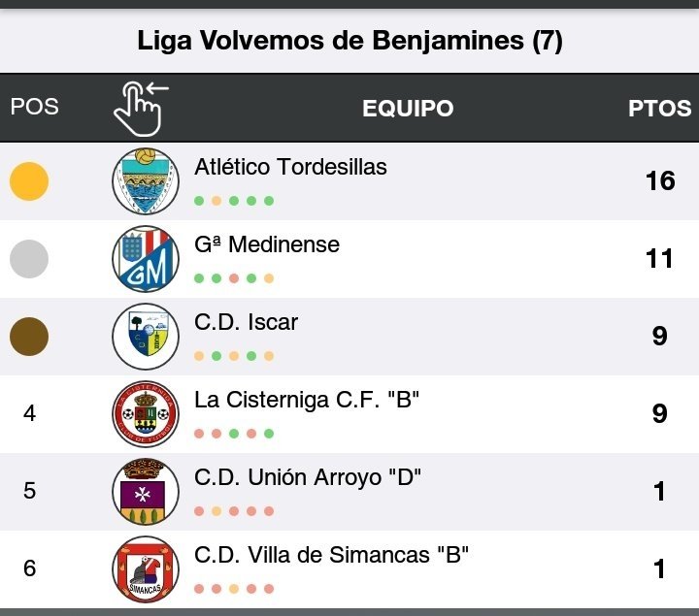Image resolution: width=699 pixels, height=616 pixels.
Task: Open the Atlético Tordesillas team name
Action: click(290, 167)
